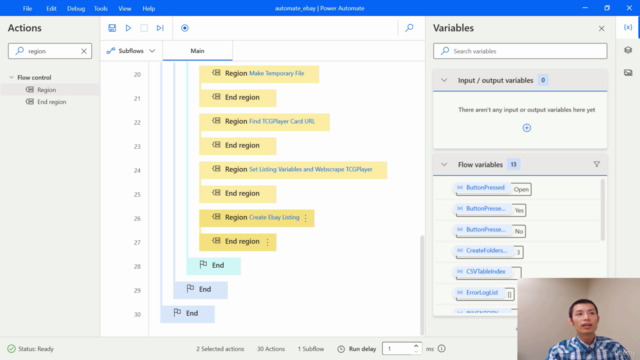Open the Images pane icon
This screenshot has height=360, width=640.
click(628, 73)
